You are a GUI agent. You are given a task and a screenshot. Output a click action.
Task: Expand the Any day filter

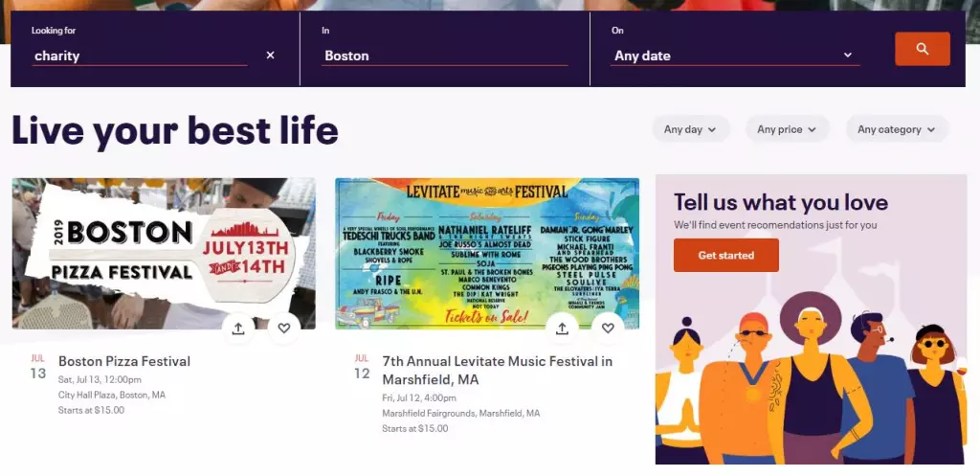pyautogui.click(x=691, y=129)
